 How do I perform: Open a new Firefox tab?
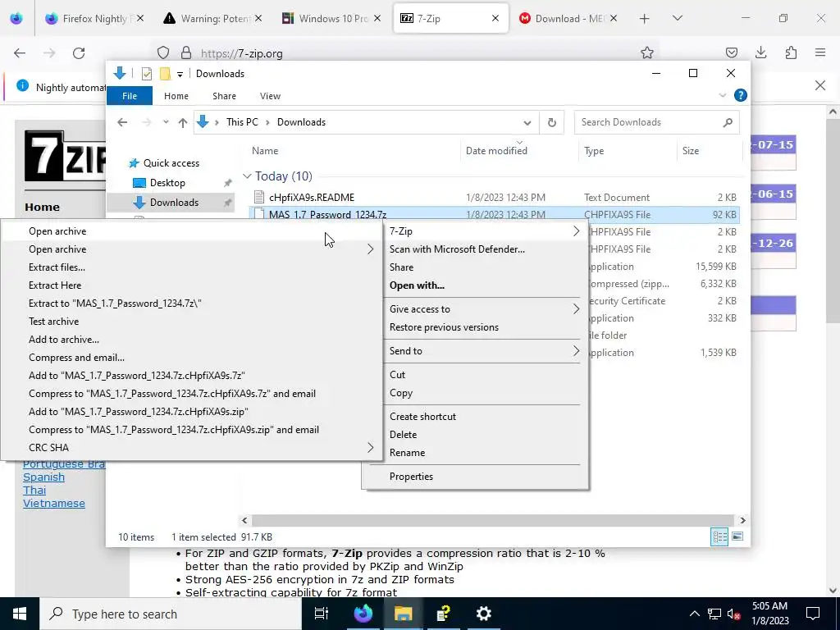[645, 19]
